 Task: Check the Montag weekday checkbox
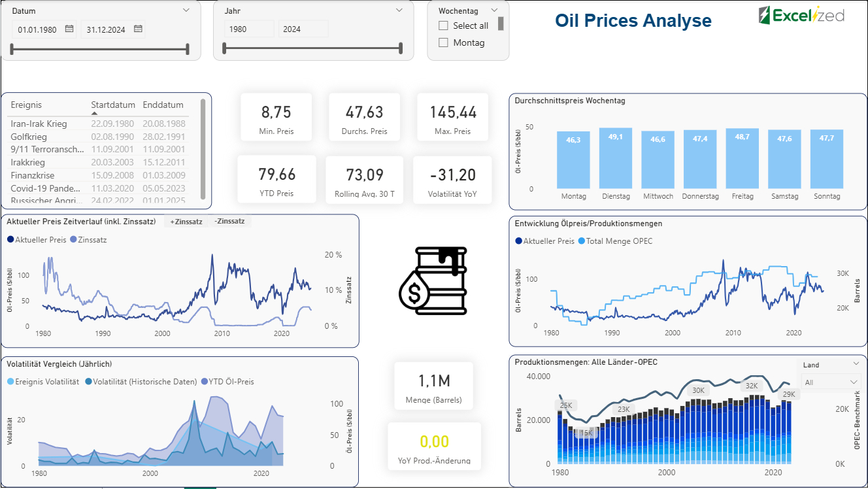pos(444,42)
